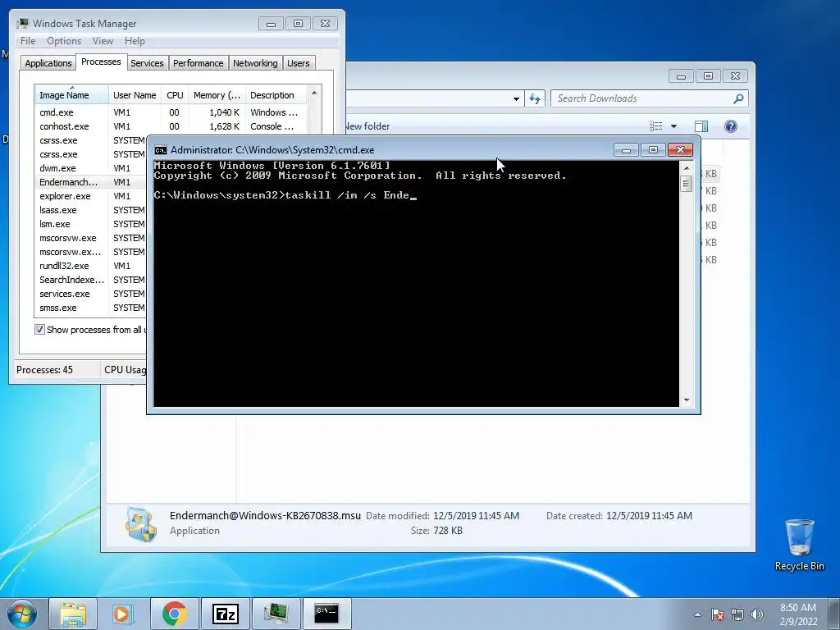The image size is (840, 630).
Task: Select the smss.exe process row
Action: (x=90, y=308)
